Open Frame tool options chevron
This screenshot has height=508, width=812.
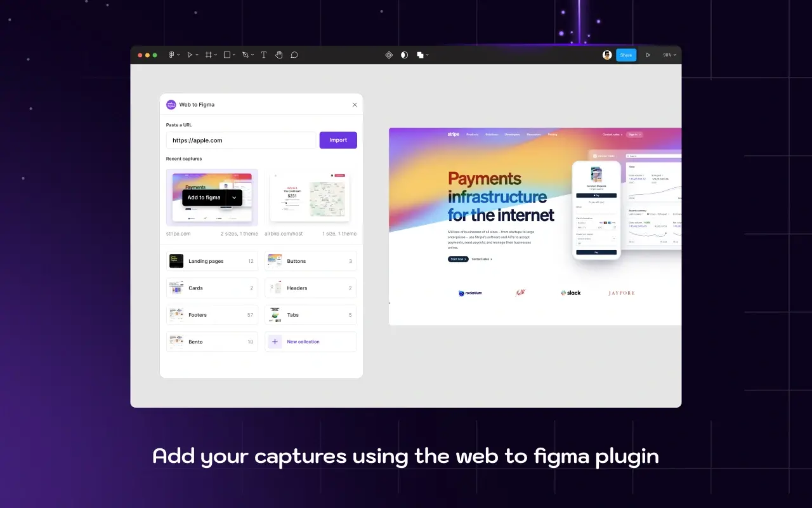[x=215, y=55]
